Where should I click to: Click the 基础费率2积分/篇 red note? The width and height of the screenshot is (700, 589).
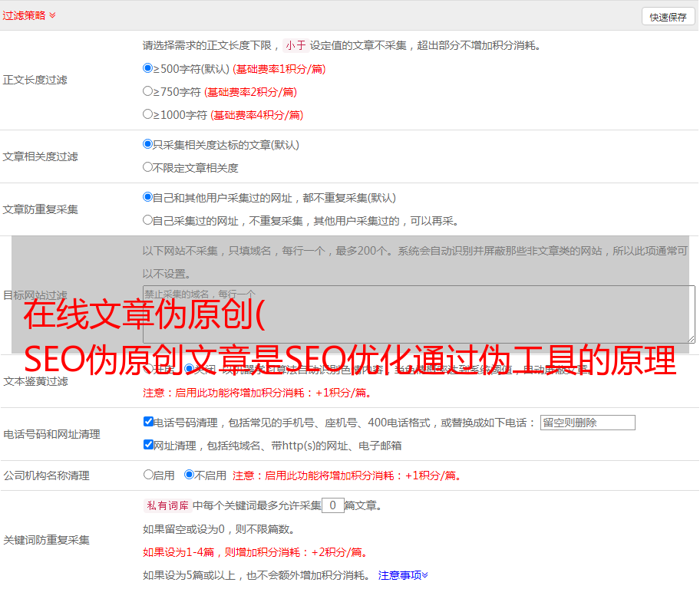(x=250, y=92)
